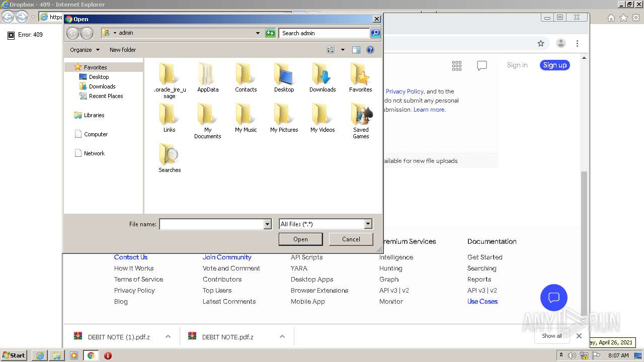
Task: Open the Organize menu
Action: coord(85,50)
